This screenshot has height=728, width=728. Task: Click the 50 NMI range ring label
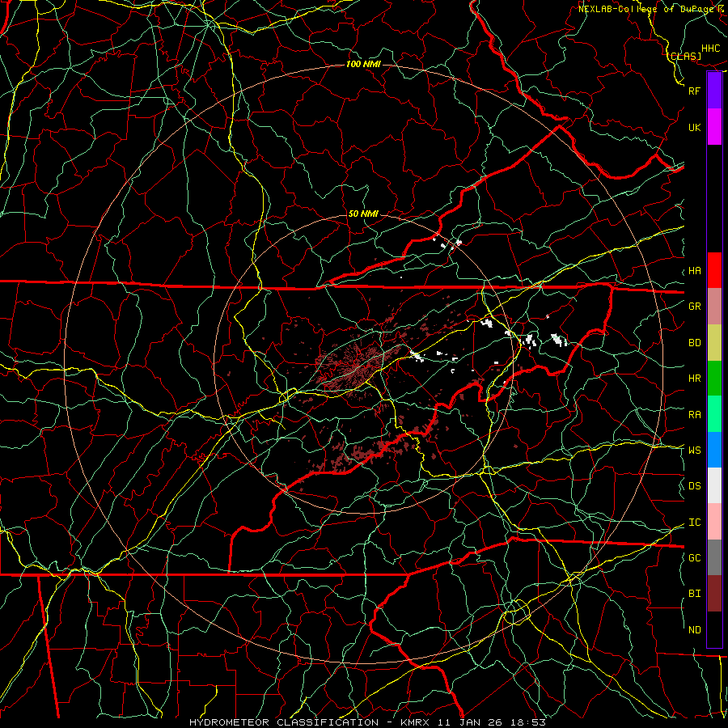tap(363, 214)
